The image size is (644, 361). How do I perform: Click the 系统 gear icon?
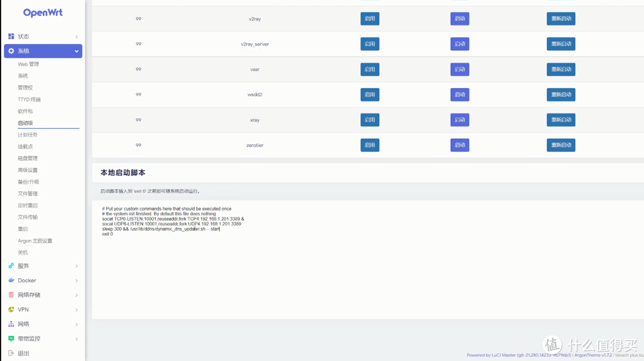click(x=11, y=51)
